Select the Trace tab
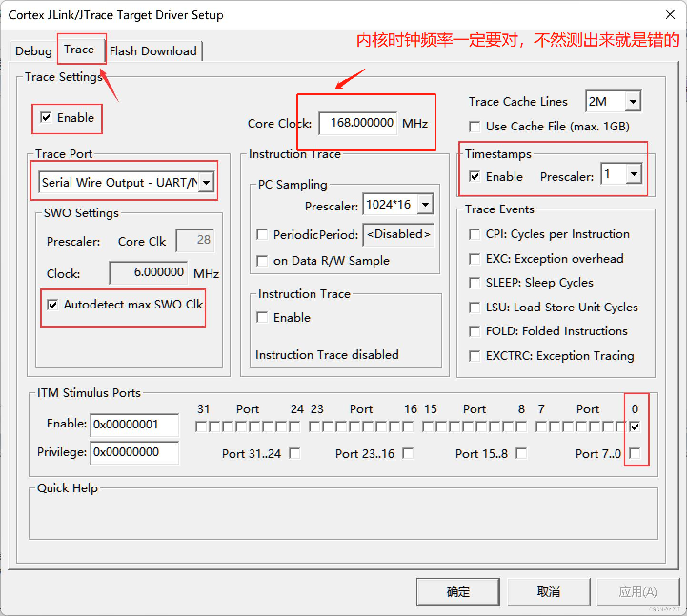Viewport: 687px width, 616px height. pyautogui.click(x=79, y=49)
